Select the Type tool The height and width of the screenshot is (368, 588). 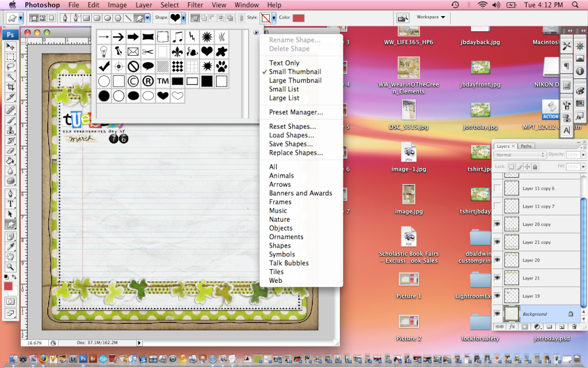pyautogui.click(x=10, y=204)
